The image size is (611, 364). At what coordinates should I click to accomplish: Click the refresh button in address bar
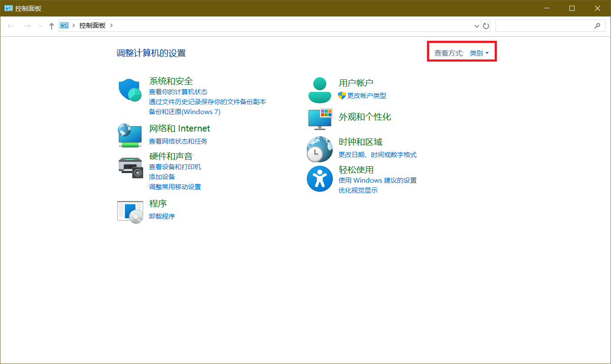pyautogui.click(x=486, y=26)
